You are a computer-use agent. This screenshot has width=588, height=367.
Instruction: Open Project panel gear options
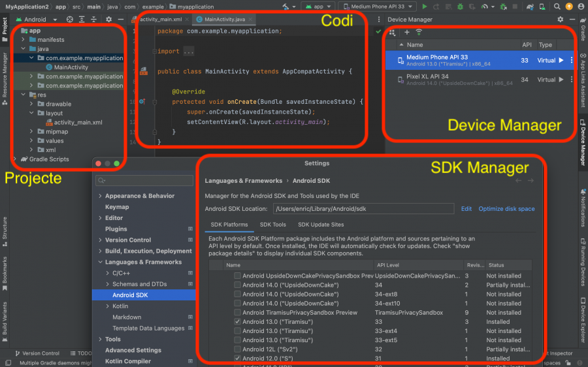108,19
